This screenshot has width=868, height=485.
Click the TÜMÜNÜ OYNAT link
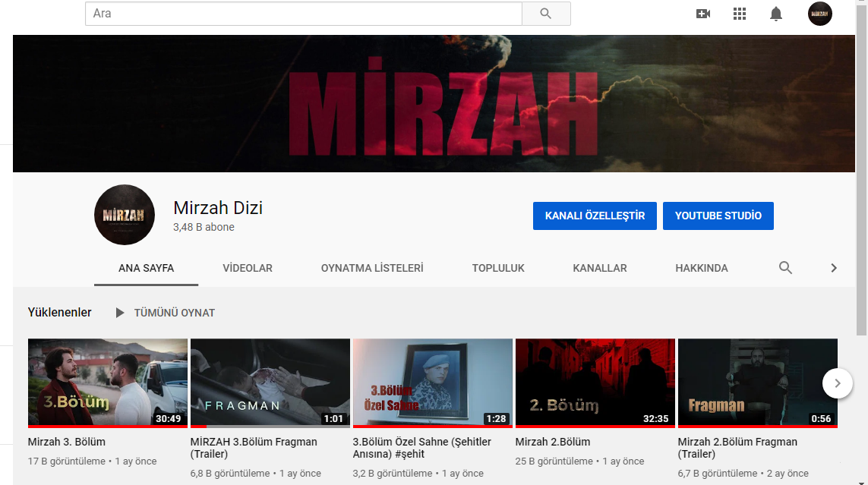coord(175,313)
